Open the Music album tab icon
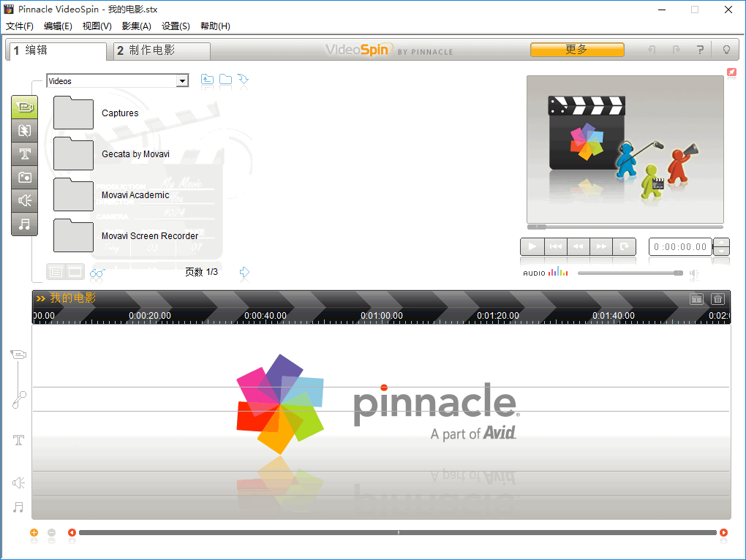 tap(25, 224)
